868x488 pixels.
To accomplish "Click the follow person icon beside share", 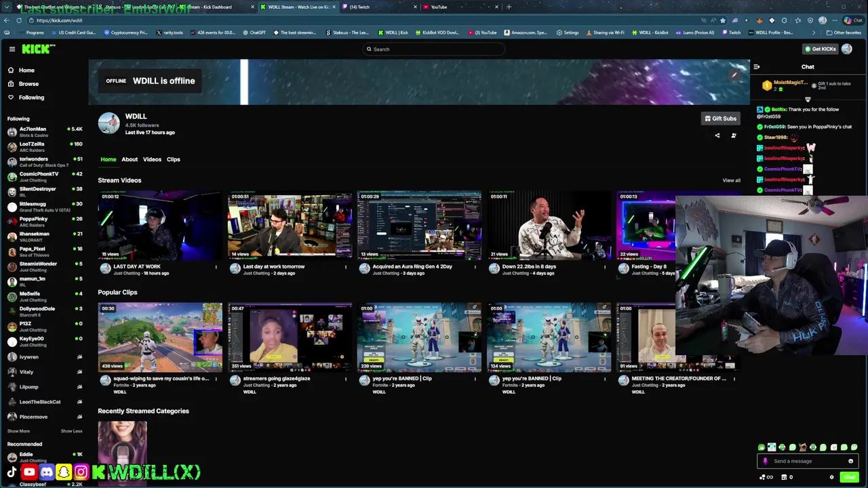I will coord(734,136).
